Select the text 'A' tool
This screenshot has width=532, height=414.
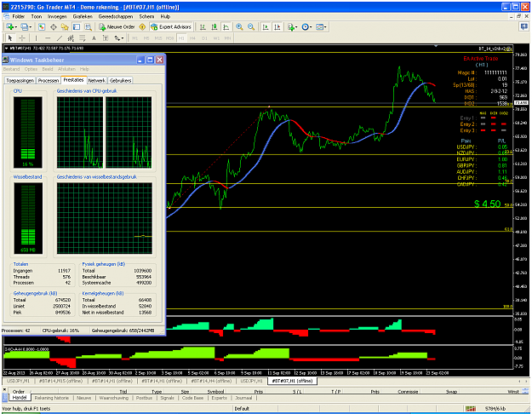point(94,38)
